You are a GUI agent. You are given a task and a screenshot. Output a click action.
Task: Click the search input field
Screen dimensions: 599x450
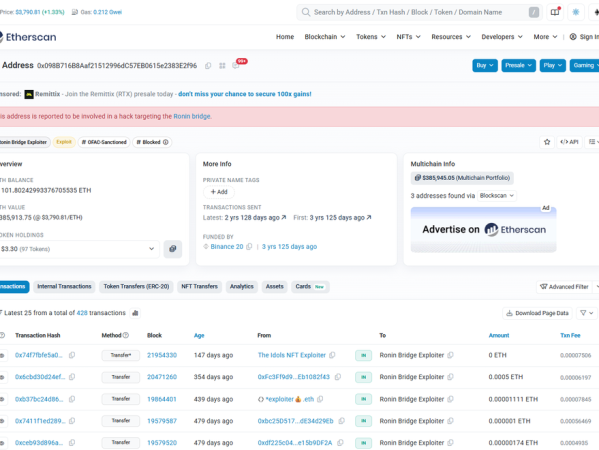point(419,12)
